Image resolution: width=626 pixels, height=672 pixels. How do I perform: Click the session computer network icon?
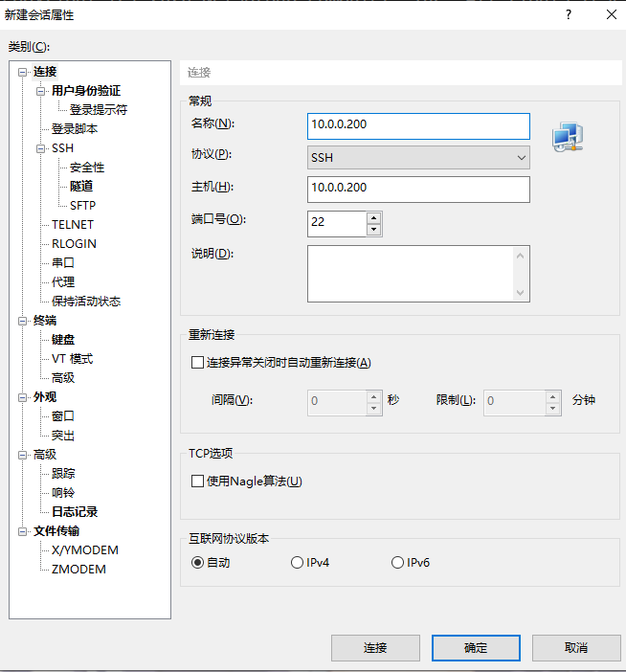(568, 137)
